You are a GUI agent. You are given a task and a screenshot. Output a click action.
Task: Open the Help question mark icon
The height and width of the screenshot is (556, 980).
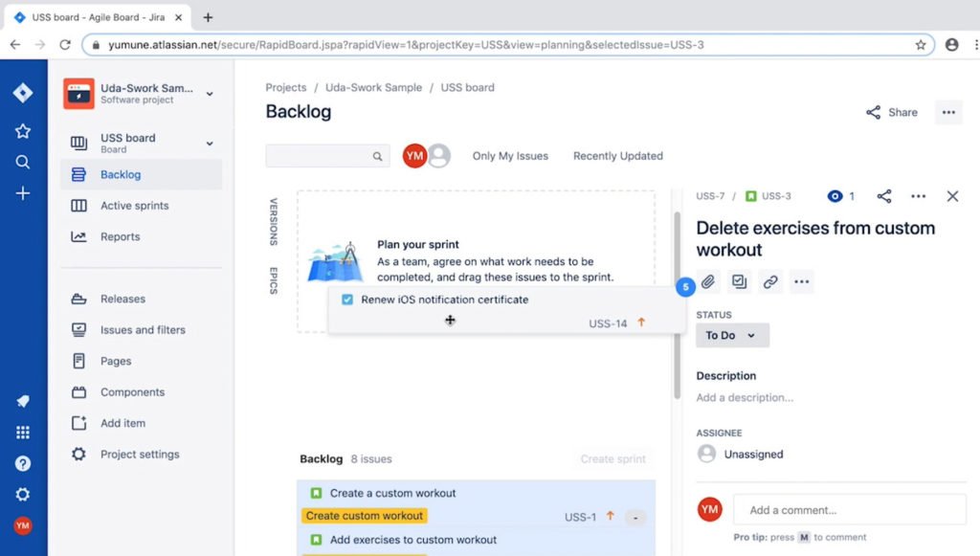point(23,463)
